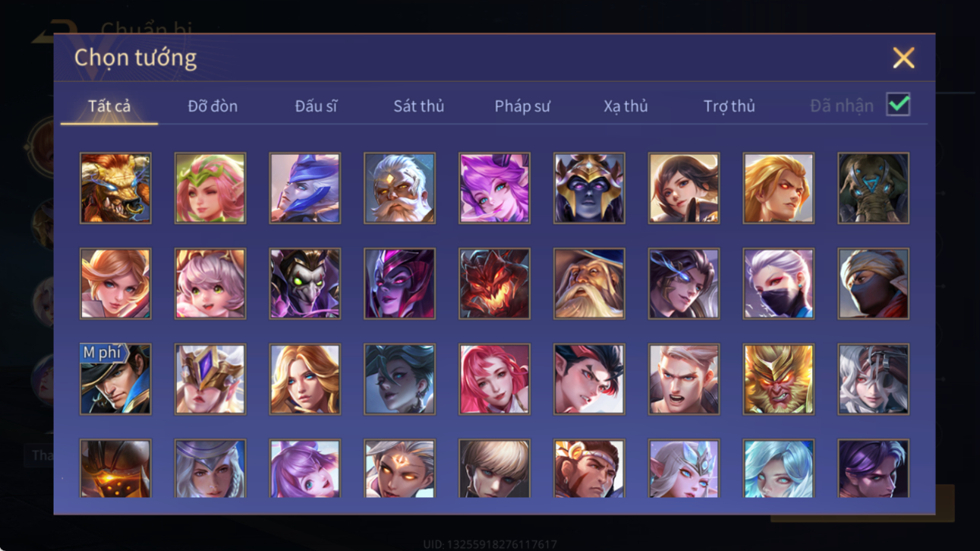
Task: View the "Đấu sĩ" hero list
Action: pyautogui.click(x=316, y=106)
